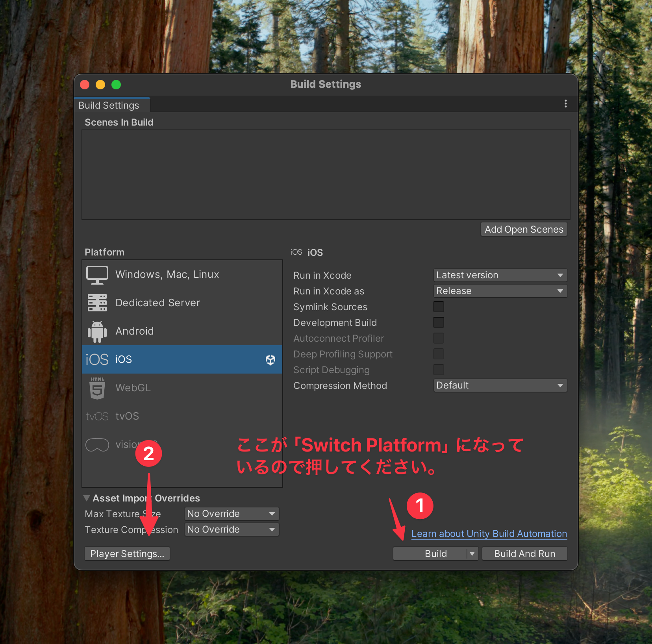Select the Android platform
The image size is (652, 644).
182,331
